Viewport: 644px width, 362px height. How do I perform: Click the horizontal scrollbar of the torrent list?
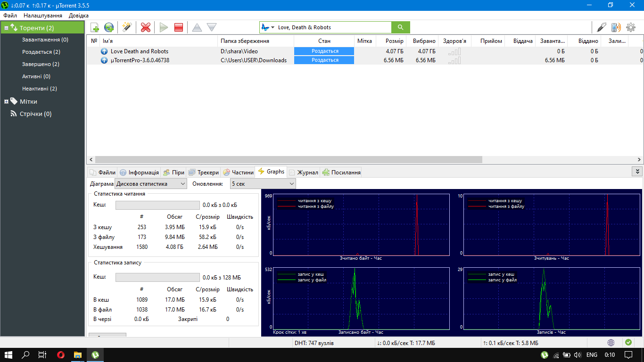pyautogui.click(x=288, y=160)
